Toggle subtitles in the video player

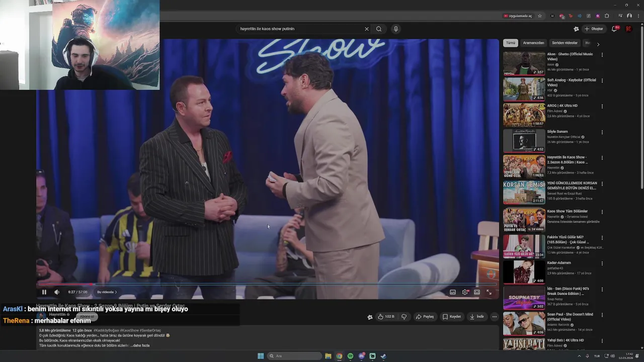(453, 292)
